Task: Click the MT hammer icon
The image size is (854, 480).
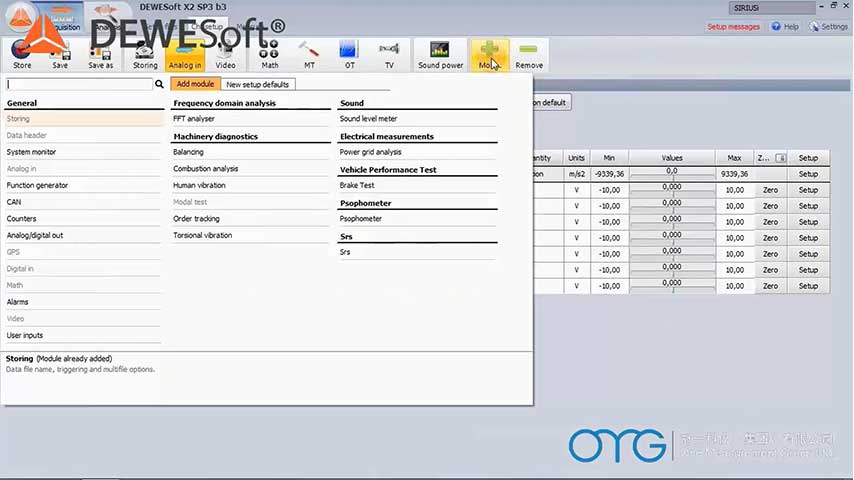Action: [309, 54]
